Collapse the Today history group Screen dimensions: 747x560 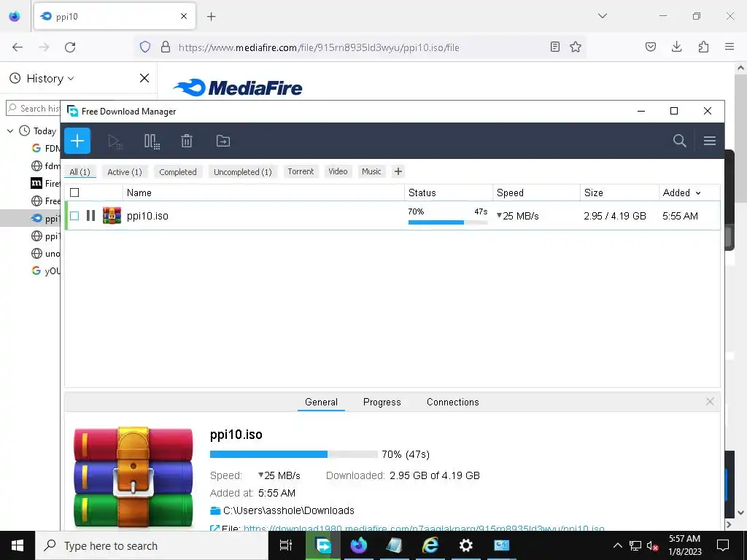(10, 131)
